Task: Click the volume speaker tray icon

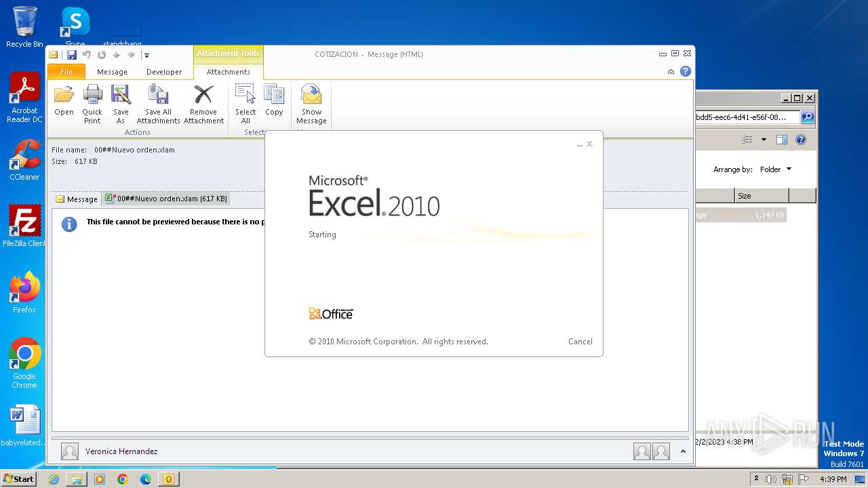Action: point(771,479)
